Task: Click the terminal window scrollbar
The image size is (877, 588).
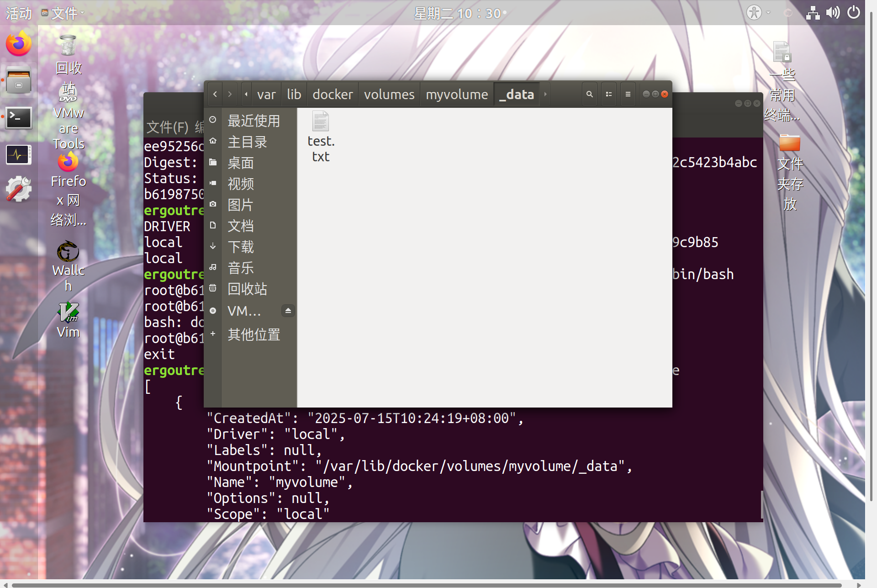Action: [x=761, y=505]
